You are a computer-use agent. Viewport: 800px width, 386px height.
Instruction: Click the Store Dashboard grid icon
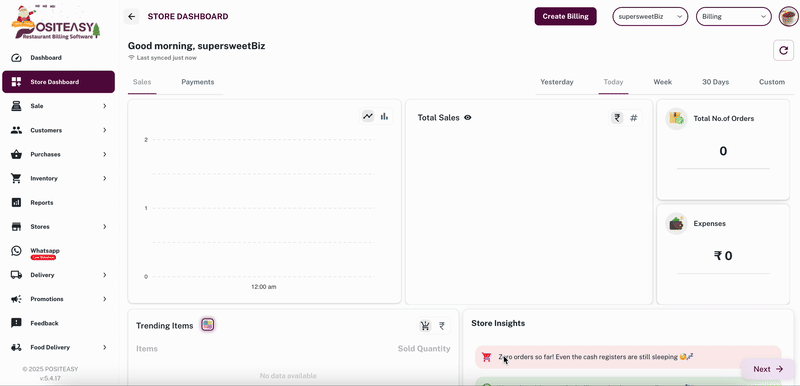click(16, 82)
